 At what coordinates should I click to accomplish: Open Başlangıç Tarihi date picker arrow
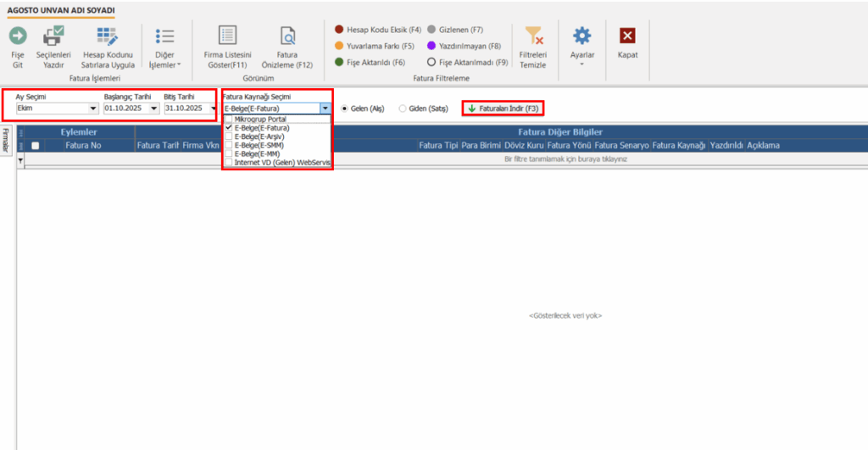coord(154,108)
